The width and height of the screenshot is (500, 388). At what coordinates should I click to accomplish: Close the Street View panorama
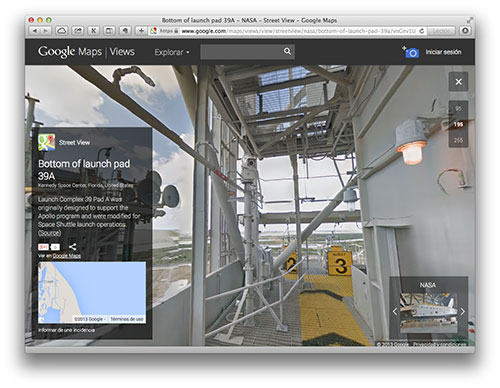click(459, 82)
